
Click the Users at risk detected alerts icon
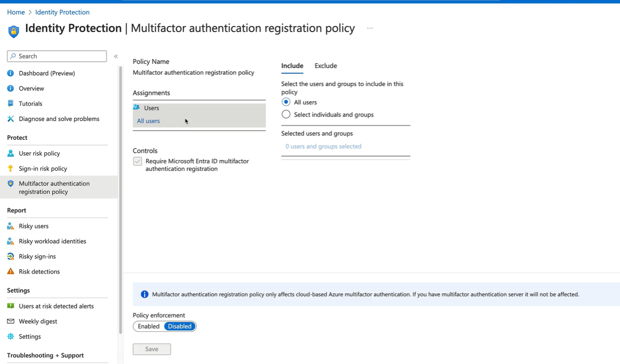[11, 306]
